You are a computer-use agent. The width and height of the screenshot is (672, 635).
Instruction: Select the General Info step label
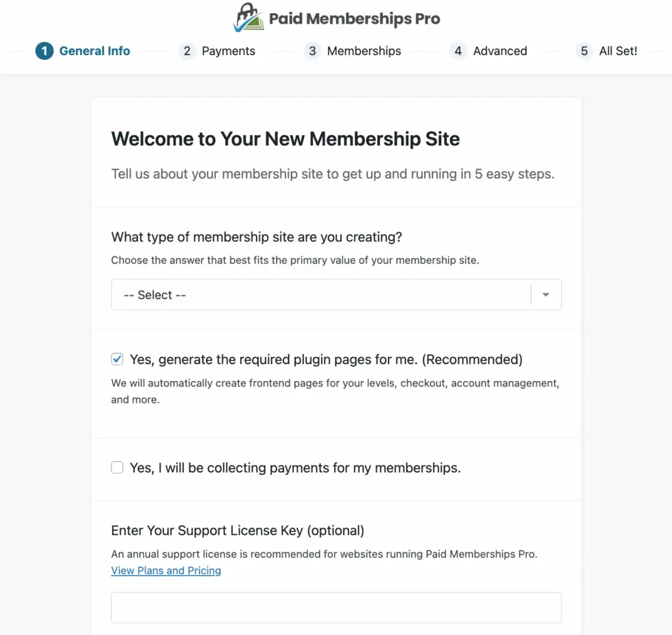(x=94, y=51)
